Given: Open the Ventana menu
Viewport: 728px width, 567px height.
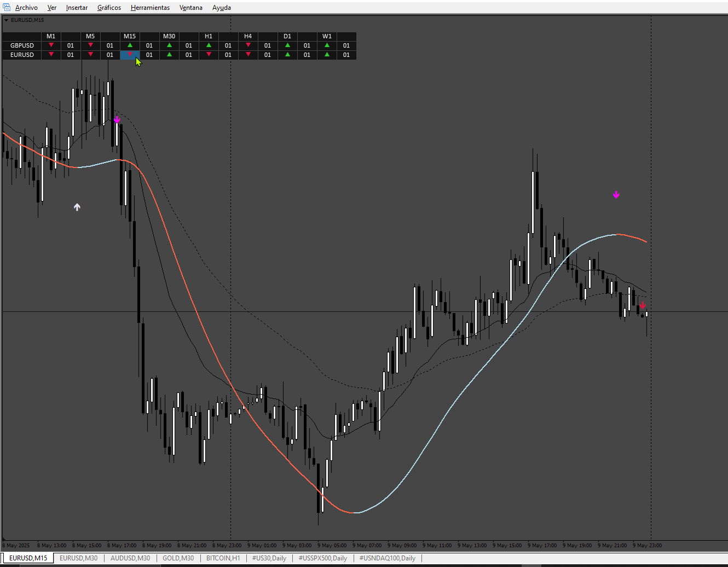Looking at the screenshot, I should pyautogui.click(x=191, y=8).
